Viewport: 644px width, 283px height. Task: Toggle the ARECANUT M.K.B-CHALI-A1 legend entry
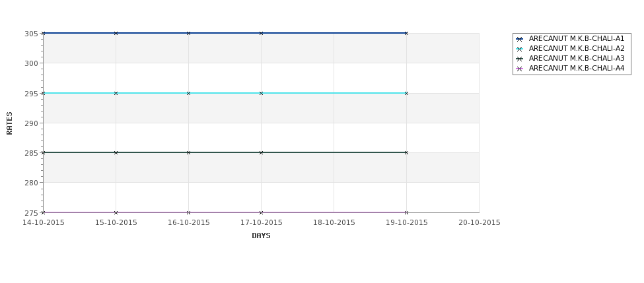click(576, 39)
